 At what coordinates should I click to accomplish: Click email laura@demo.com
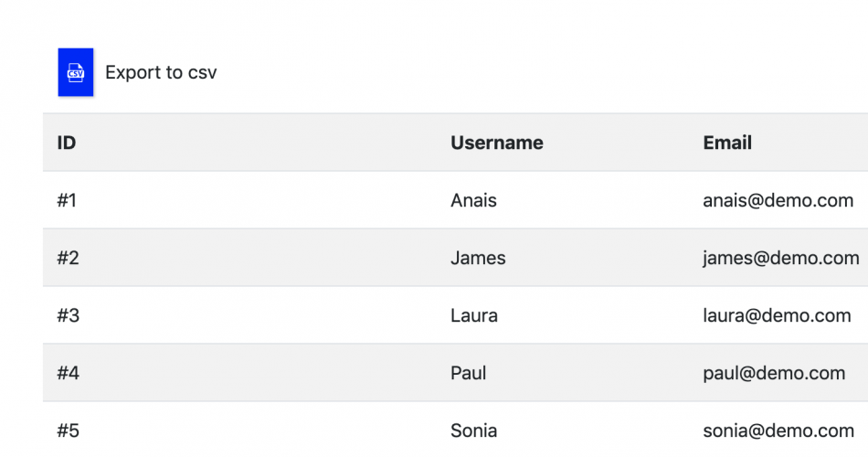(777, 315)
